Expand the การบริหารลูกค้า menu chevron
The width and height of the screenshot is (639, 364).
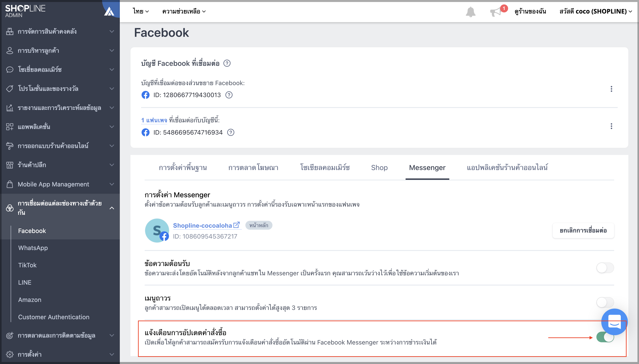112,51
